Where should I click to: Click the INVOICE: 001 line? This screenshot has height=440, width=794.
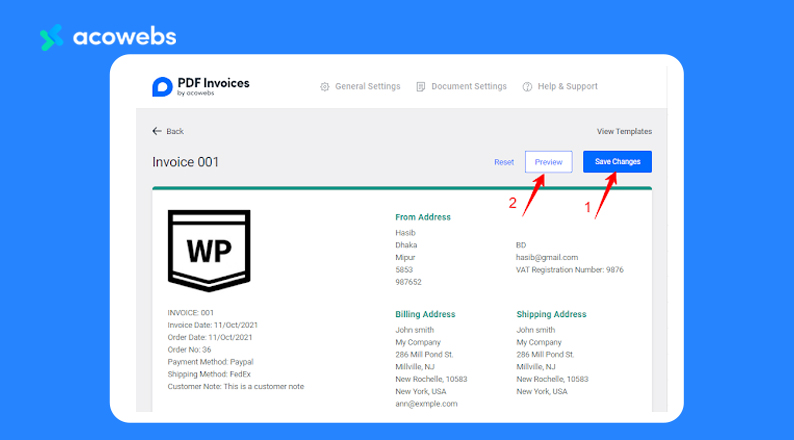point(191,313)
